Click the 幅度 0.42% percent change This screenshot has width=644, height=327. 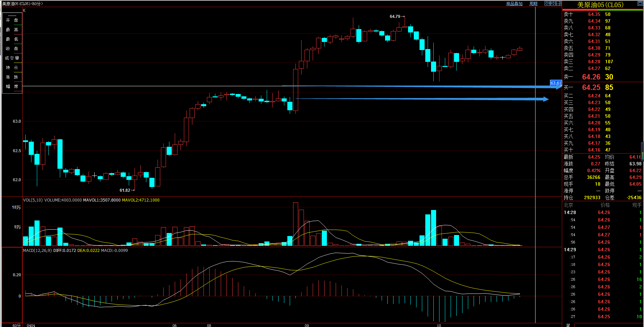[x=594, y=170]
